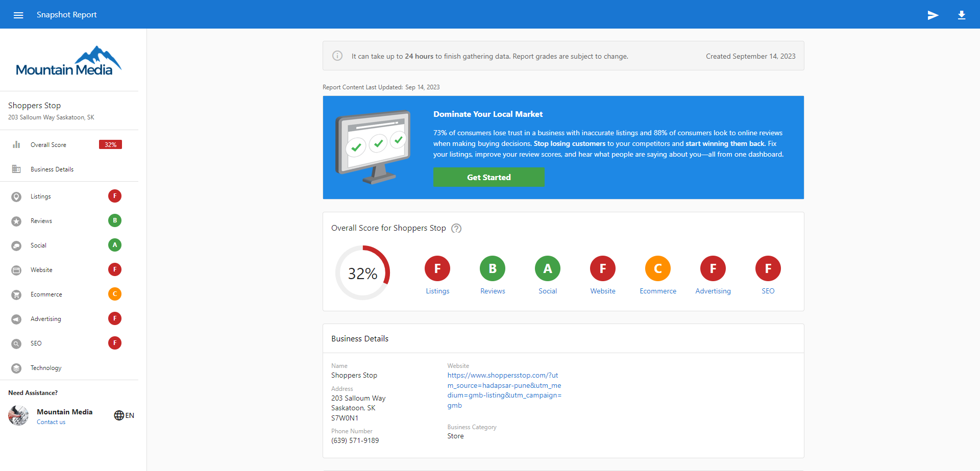Click the Contact us link
This screenshot has height=471, width=980.
(x=51, y=422)
